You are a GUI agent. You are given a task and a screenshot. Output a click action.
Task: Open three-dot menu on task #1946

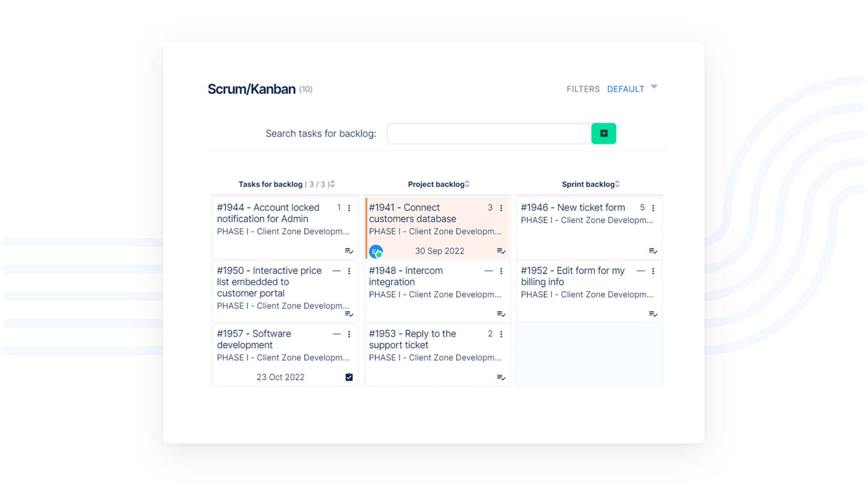click(x=653, y=208)
